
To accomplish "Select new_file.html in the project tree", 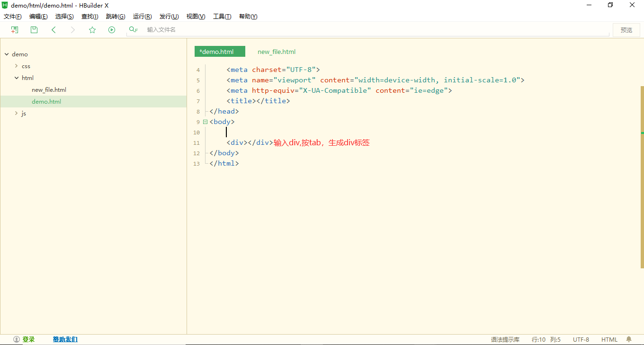I will pyautogui.click(x=49, y=90).
